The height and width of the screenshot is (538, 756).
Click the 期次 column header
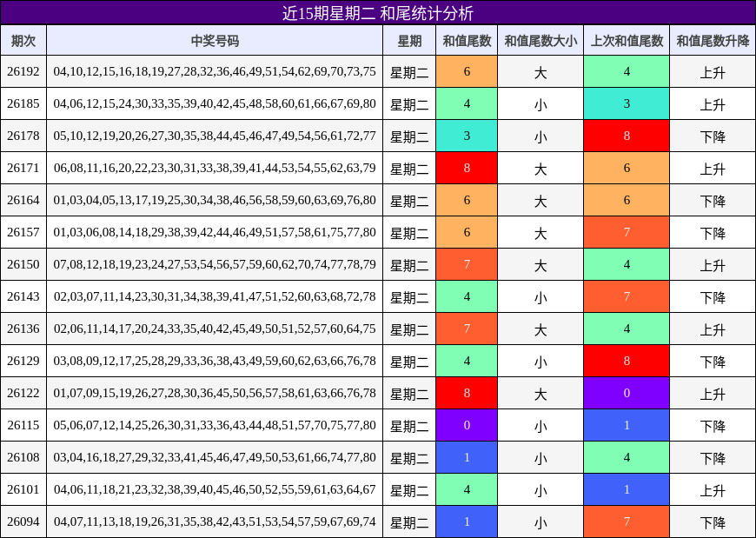[23, 41]
